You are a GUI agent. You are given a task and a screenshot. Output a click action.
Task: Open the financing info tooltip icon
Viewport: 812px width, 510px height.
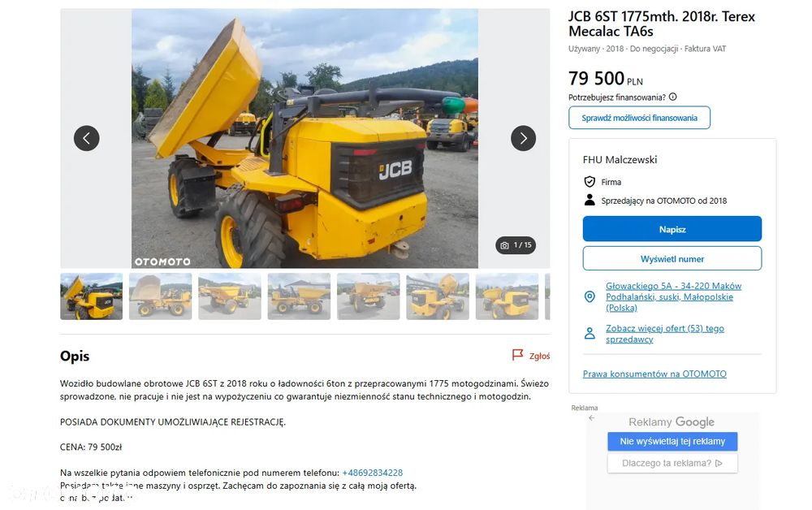(672, 97)
